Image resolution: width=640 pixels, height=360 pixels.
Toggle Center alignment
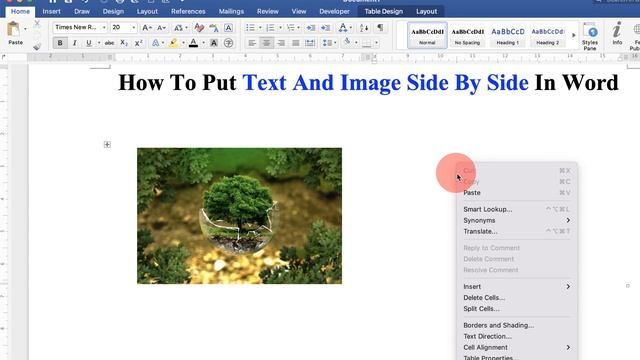(x=267, y=43)
